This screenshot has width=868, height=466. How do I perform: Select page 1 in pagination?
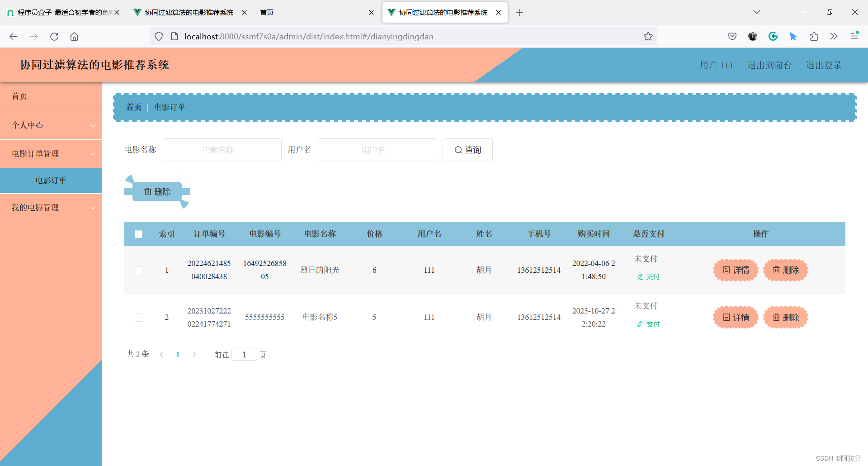178,354
